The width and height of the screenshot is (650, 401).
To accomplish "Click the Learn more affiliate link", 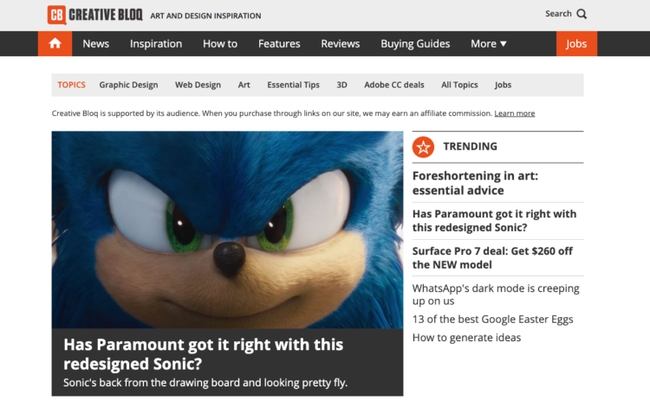I will (514, 113).
